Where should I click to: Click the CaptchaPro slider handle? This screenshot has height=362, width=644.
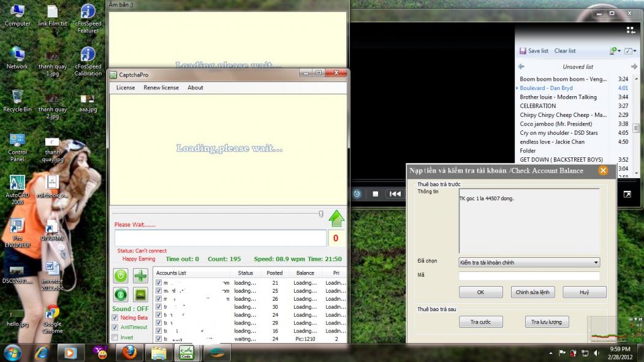(x=321, y=214)
